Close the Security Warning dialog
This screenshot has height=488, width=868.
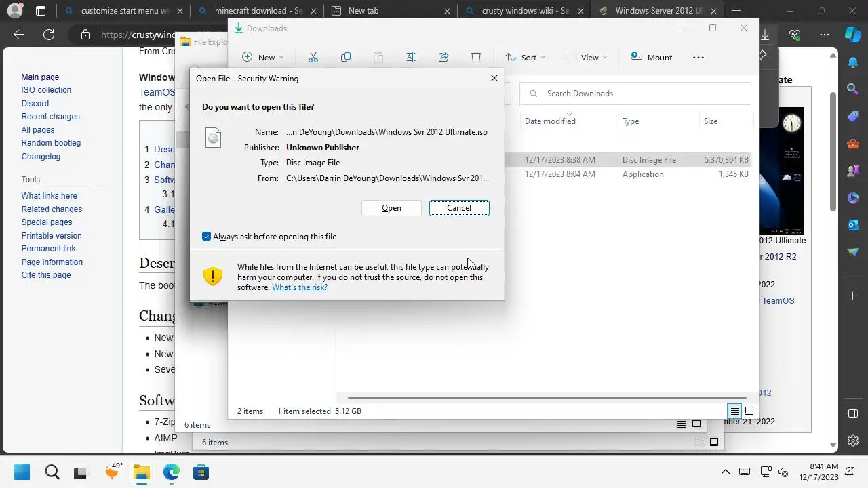pos(494,78)
